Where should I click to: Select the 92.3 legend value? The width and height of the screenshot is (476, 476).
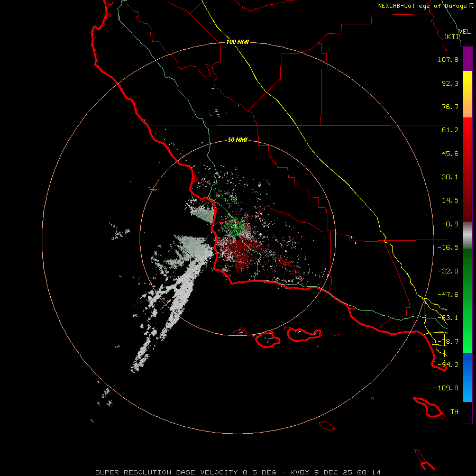(x=450, y=83)
